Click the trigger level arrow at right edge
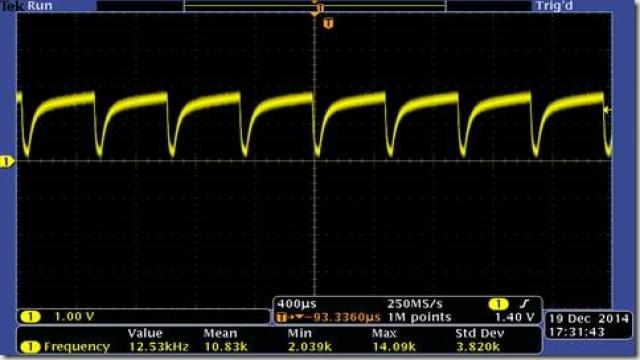Image resolution: width=640 pixels, height=360 pixels. [x=607, y=110]
